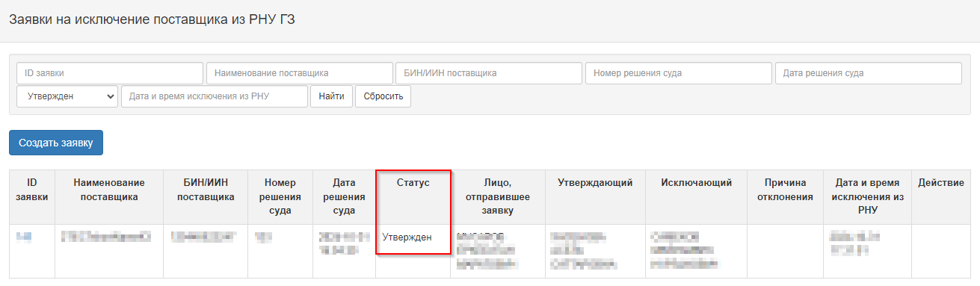Click the Создать заявку button

(56, 143)
